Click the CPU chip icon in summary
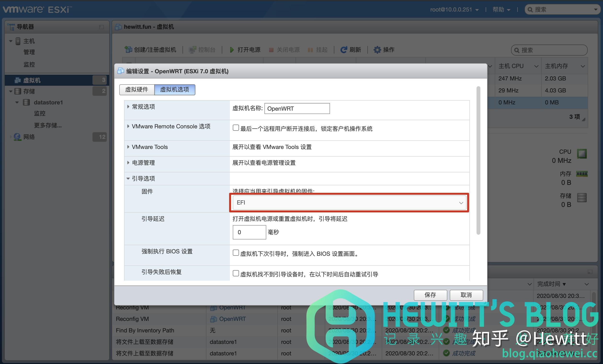Screen dimensions: 603x364 click(x=582, y=154)
